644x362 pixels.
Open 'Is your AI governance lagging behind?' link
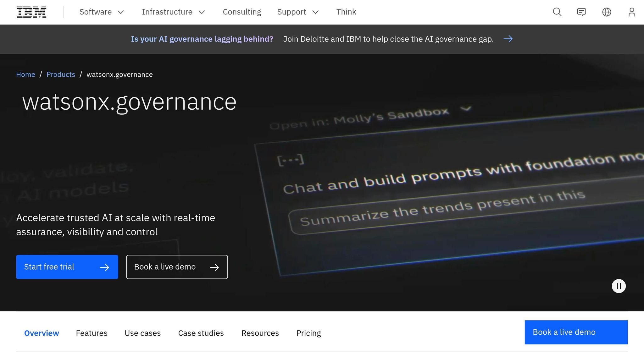(x=202, y=39)
